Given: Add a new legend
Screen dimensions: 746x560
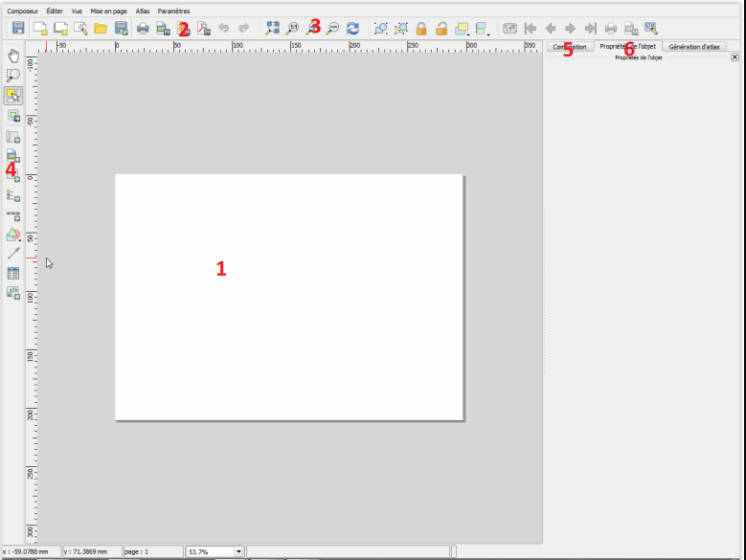Looking at the screenshot, I should click(13, 195).
